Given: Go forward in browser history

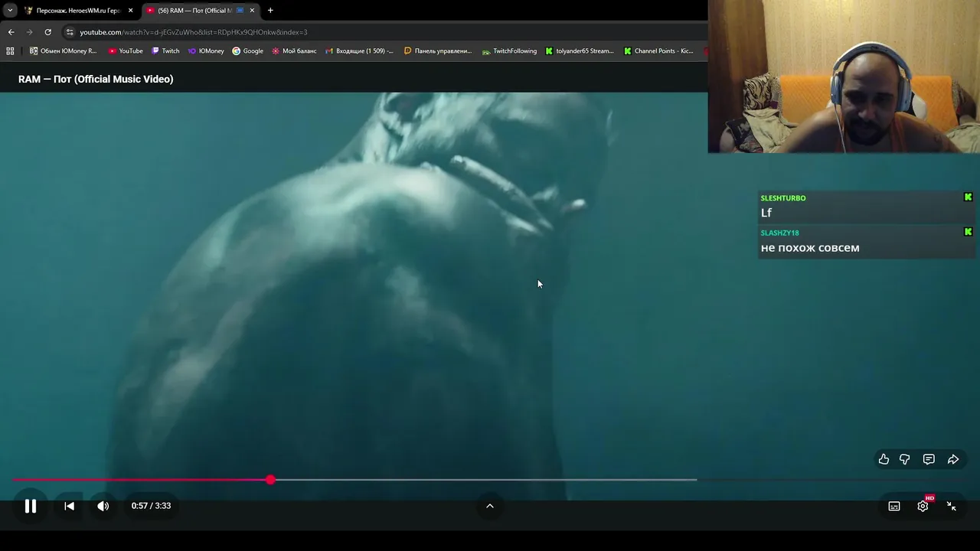Looking at the screenshot, I should 29,32.
